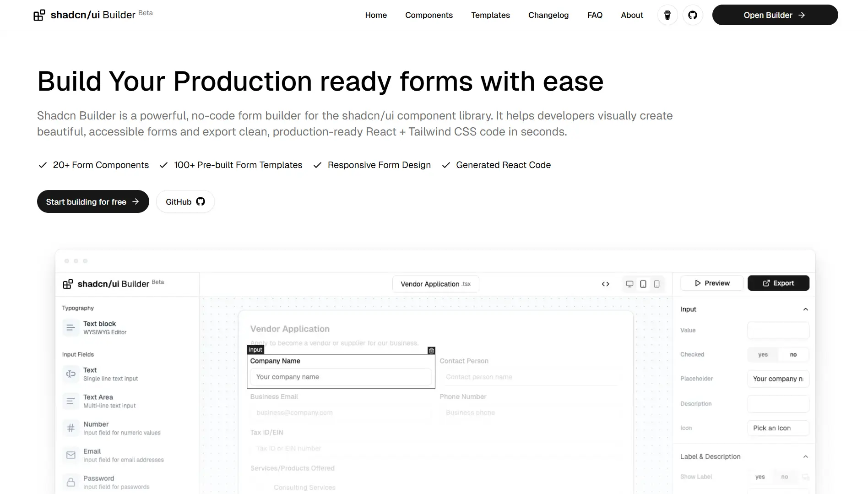Click the Export button in the builder

click(778, 283)
